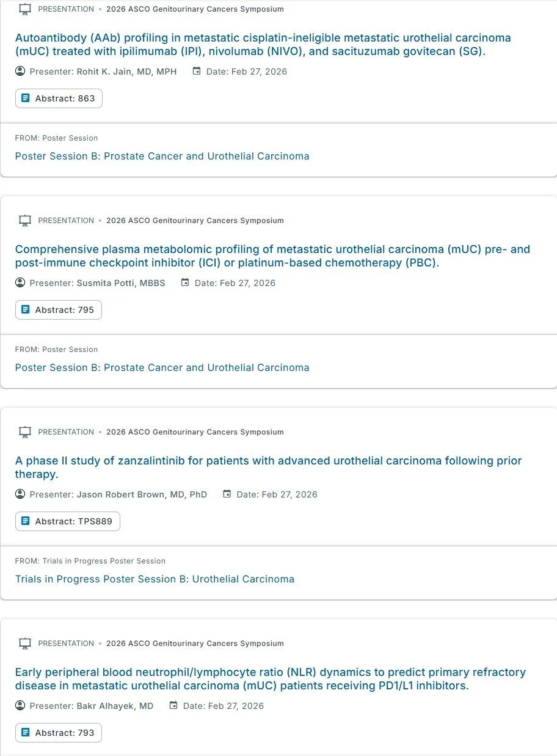Click presenter icon beside Bakr Alhayek
The width and height of the screenshot is (557, 756).
(x=20, y=706)
